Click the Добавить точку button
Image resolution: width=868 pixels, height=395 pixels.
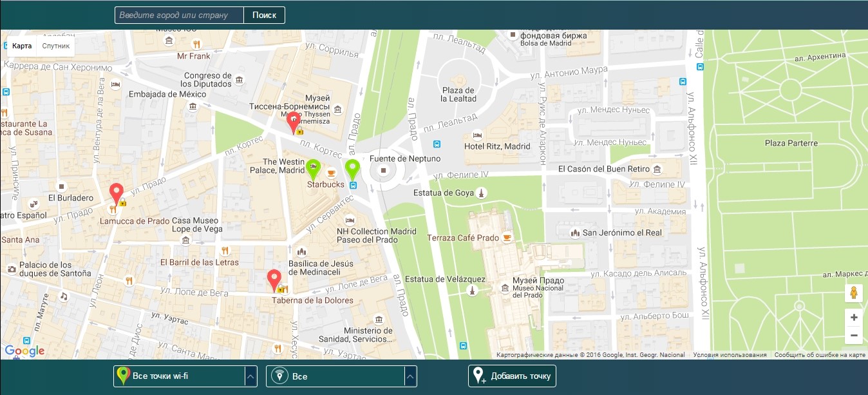point(512,376)
